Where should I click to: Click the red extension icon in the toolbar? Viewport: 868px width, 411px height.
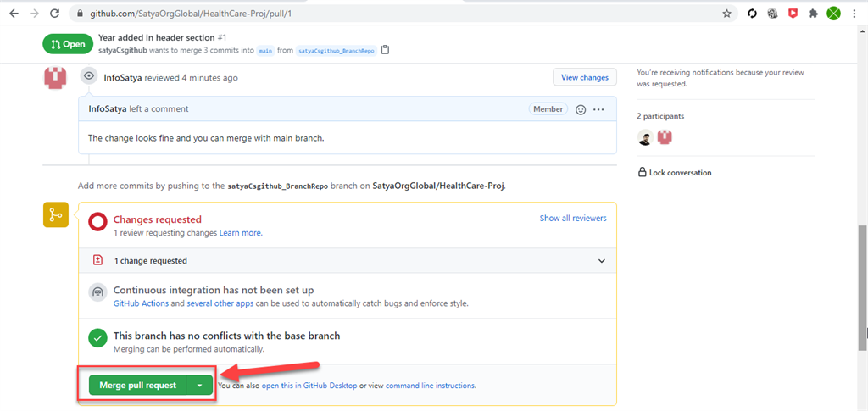(793, 14)
